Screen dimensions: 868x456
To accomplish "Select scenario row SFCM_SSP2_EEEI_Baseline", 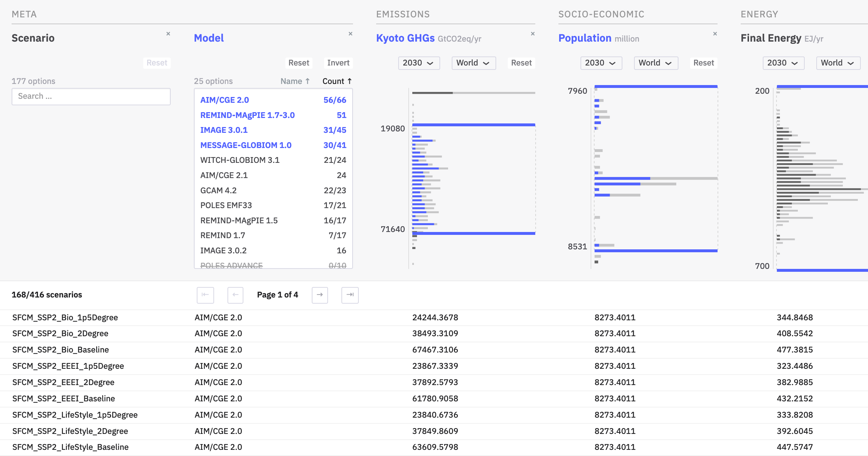I will 434,399.
